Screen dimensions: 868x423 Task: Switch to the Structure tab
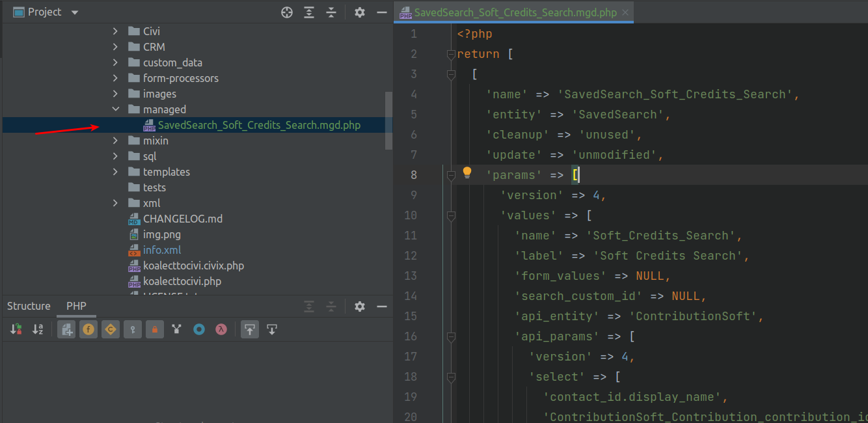click(29, 306)
